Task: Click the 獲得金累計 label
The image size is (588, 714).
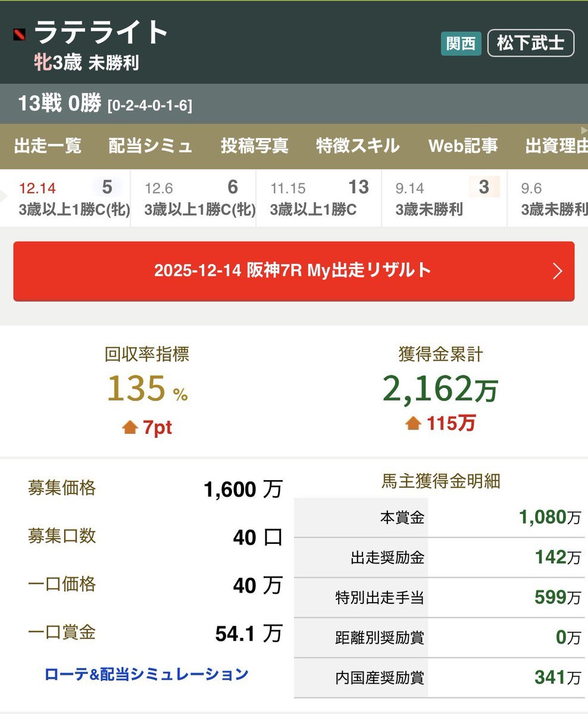Action: click(x=440, y=355)
